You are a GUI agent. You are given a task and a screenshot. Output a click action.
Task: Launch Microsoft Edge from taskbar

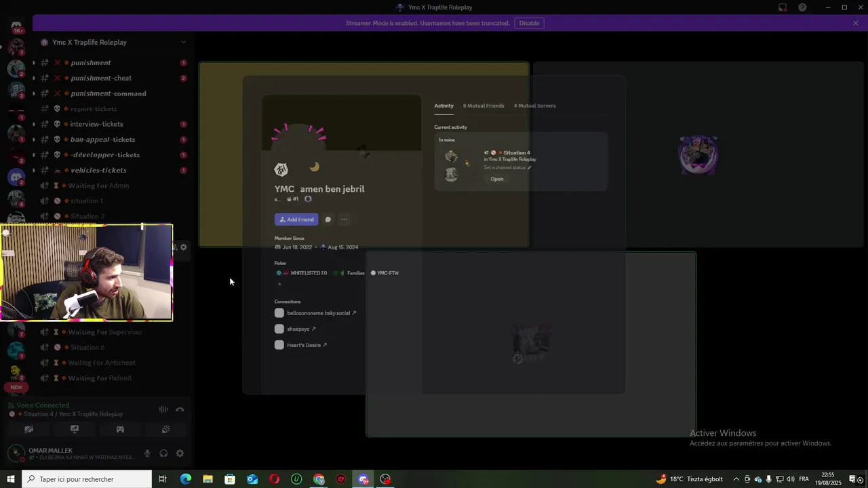click(x=185, y=479)
